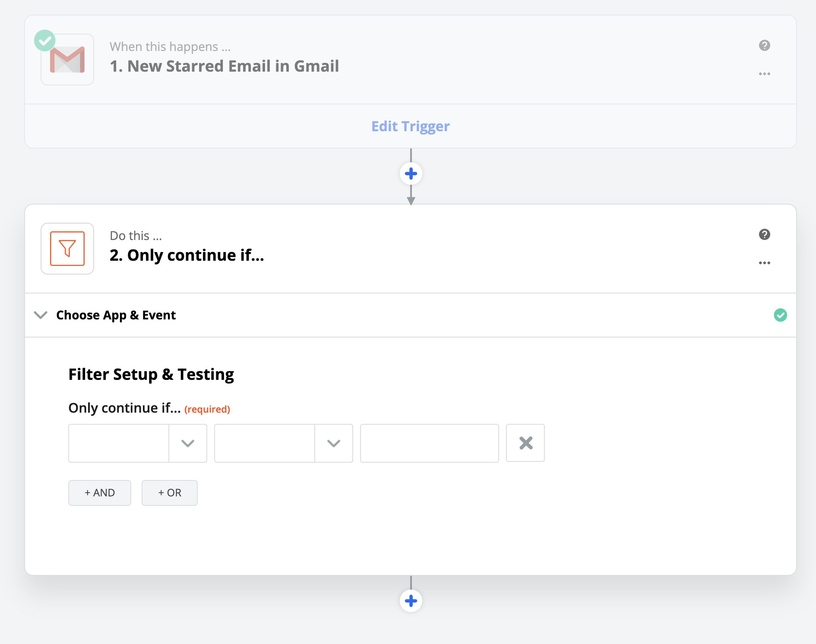Image resolution: width=816 pixels, height=644 pixels.
Task: Click the orange filter funnel icon
Action: (67, 249)
